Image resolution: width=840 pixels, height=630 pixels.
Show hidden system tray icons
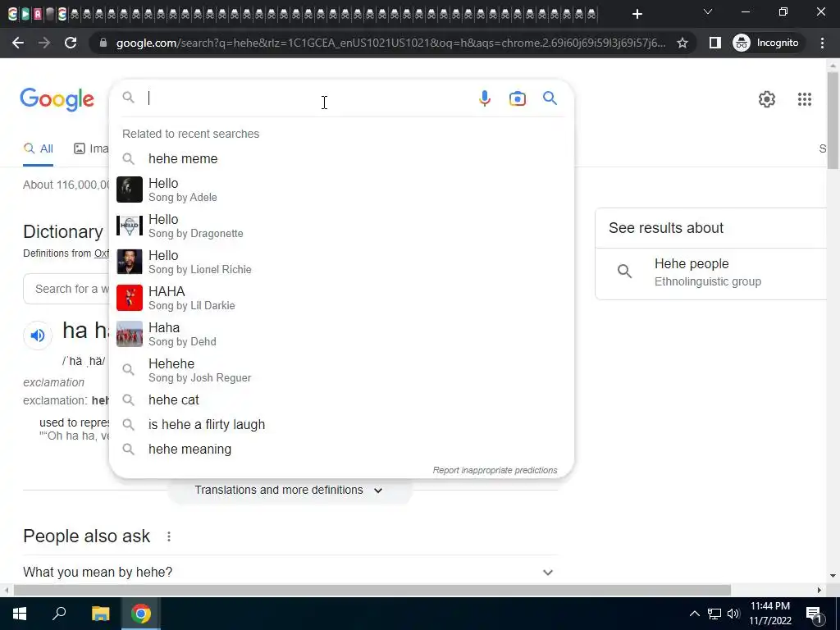pyautogui.click(x=694, y=614)
